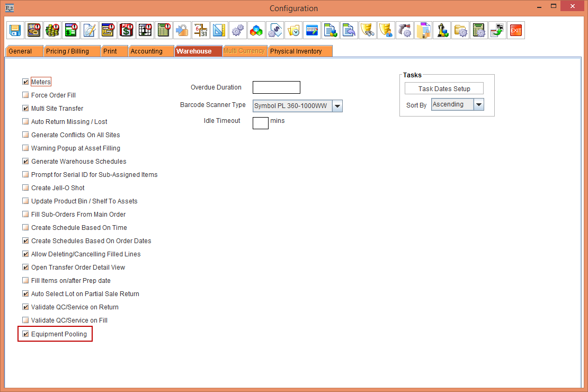The image size is (588, 392).
Task: Click the Task Dates Setup button
Action: (444, 88)
